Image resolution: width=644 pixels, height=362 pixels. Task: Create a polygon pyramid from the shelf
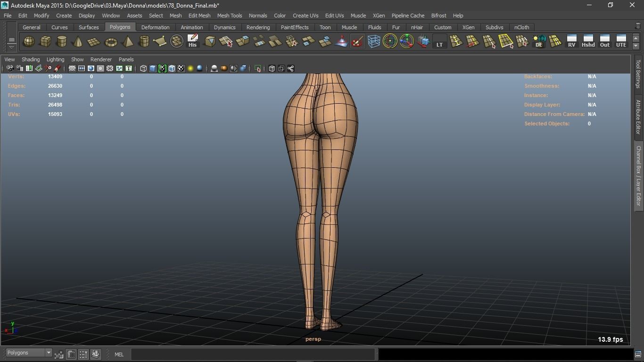coord(127,42)
